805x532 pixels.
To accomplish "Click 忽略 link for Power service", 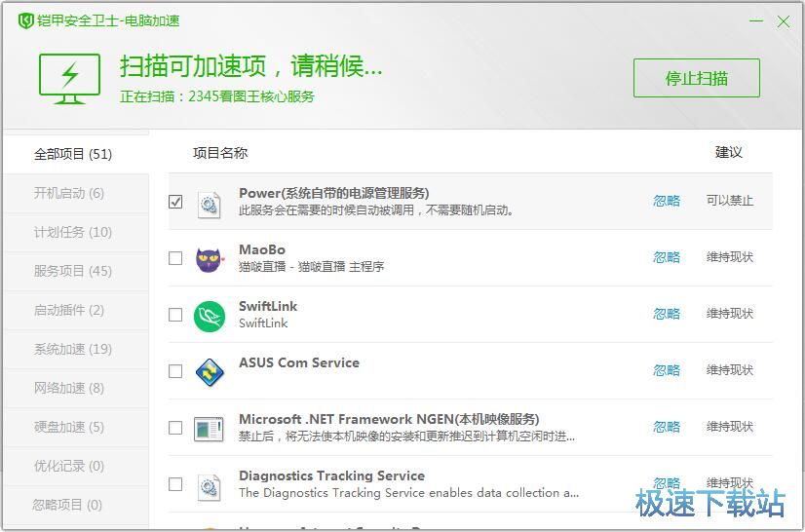I will tap(667, 201).
